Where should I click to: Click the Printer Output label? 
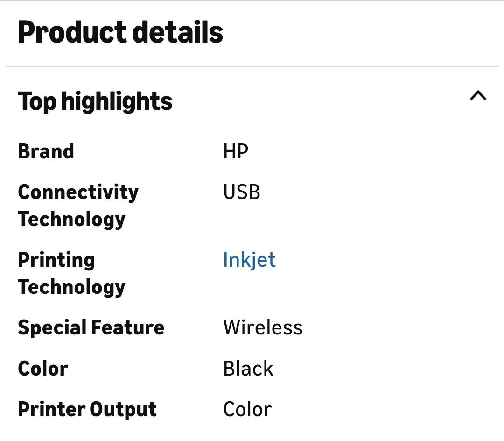coord(87,410)
